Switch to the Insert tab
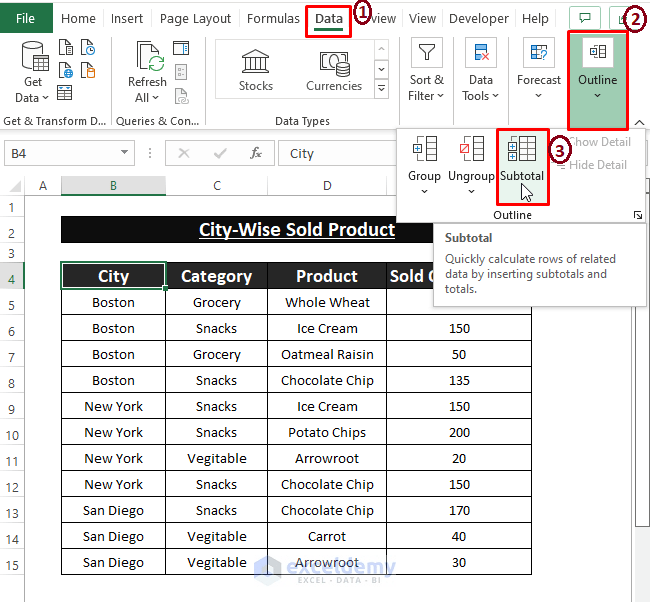Image resolution: width=650 pixels, height=602 pixels. coord(126,18)
